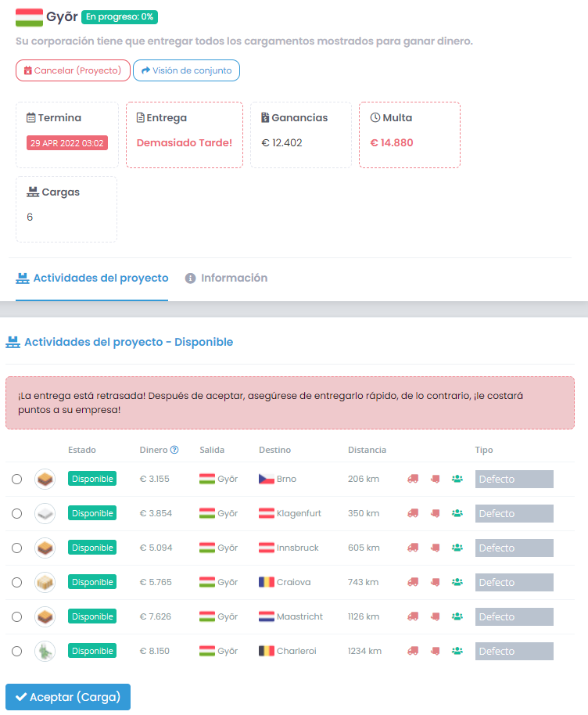Select the radio button for the Innsbruck cargo
The height and width of the screenshot is (715, 588).
point(17,548)
